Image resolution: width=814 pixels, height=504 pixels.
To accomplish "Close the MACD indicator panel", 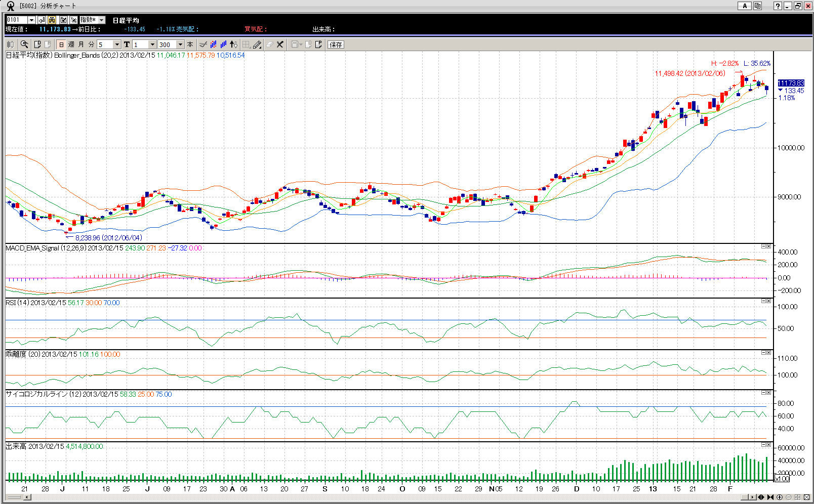I will [768, 246].
